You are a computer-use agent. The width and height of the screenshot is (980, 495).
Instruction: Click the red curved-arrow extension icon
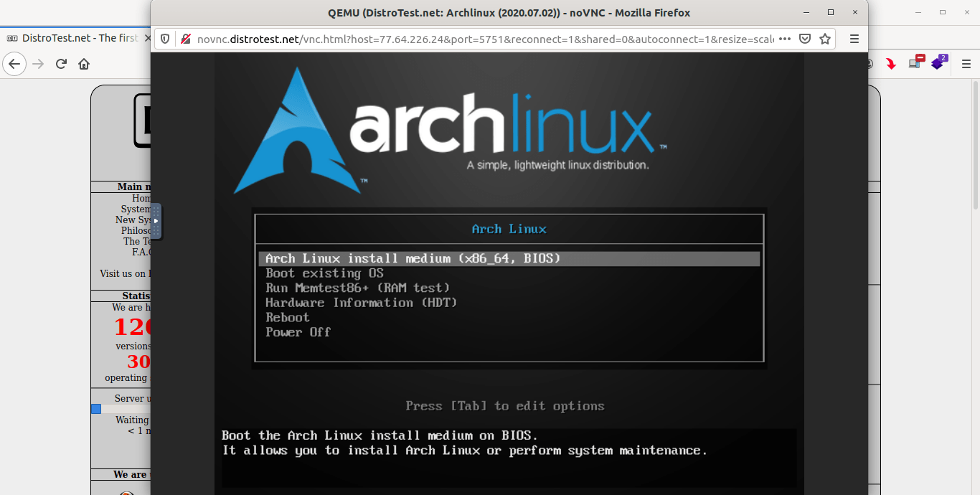pyautogui.click(x=890, y=64)
